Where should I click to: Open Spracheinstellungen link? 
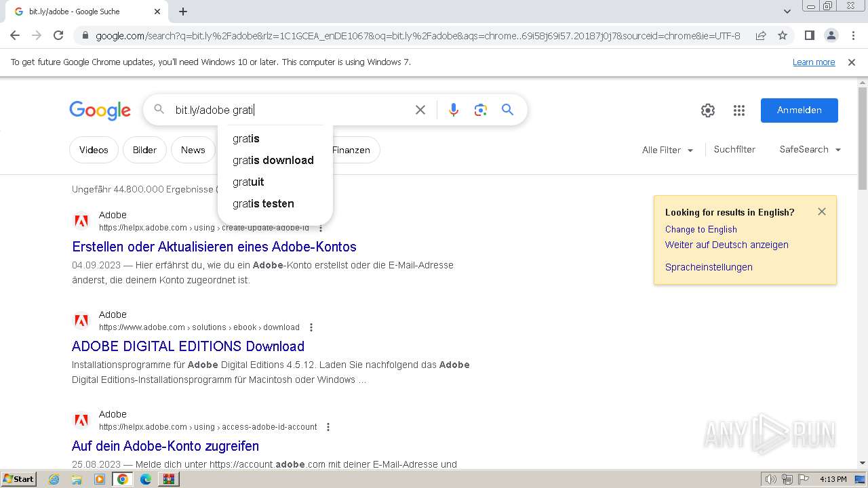pyautogui.click(x=709, y=267)
